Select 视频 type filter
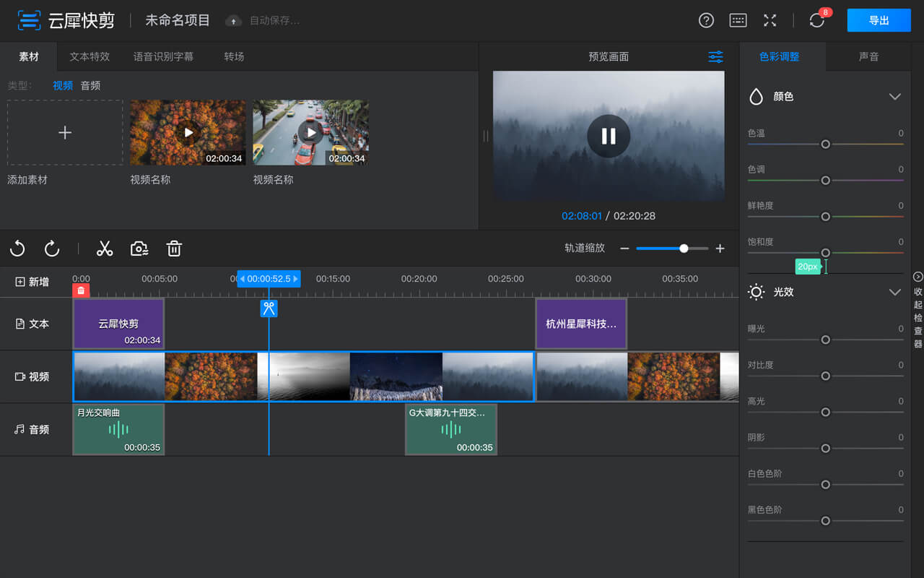The width and height of the screenshot is (924, 578). (x=63, y=85)
